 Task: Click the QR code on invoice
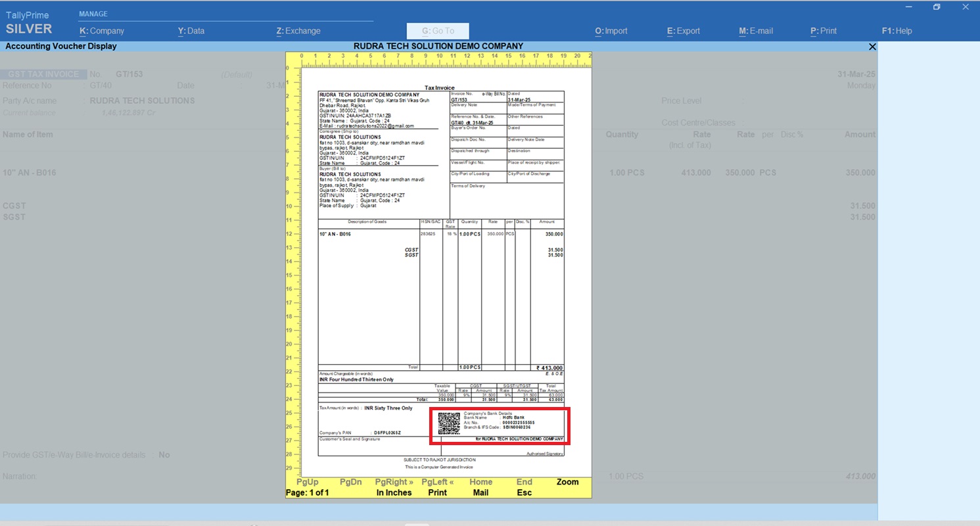449,423
